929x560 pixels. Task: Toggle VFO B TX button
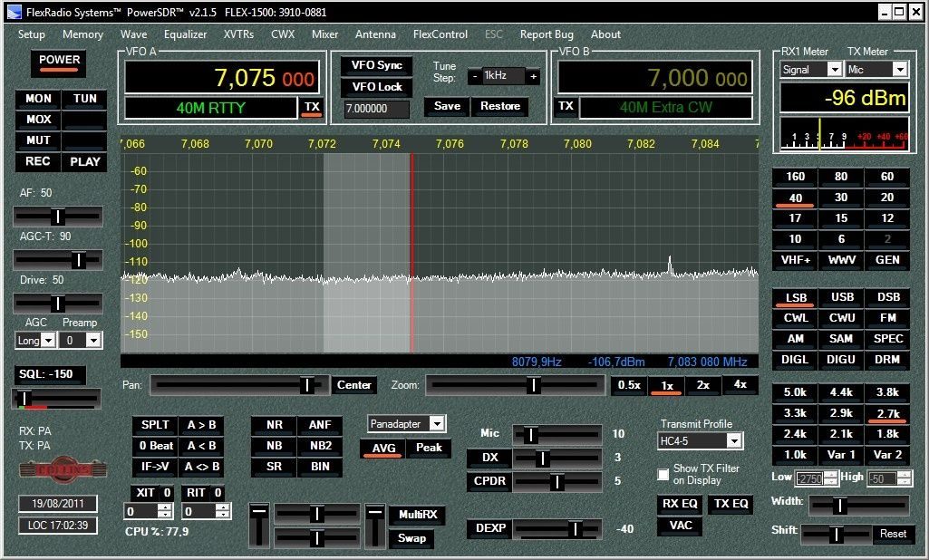point(566,107)
